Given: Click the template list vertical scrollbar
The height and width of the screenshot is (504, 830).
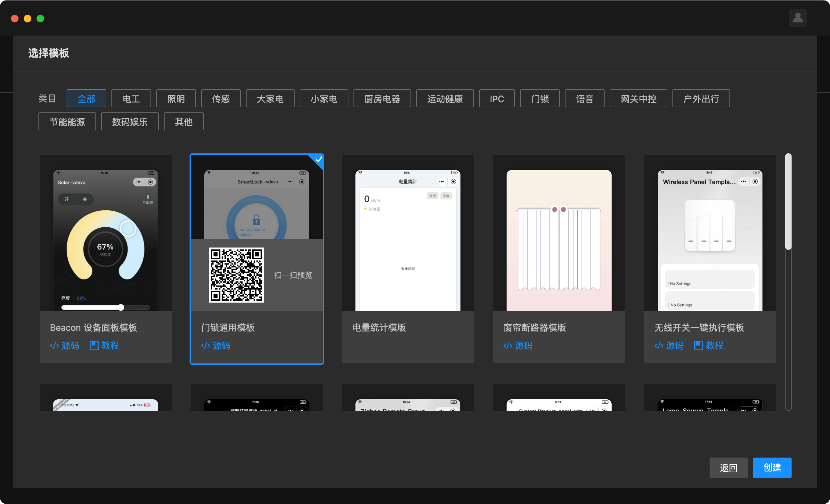Looking at the screenshot, I should click(788, 201).
